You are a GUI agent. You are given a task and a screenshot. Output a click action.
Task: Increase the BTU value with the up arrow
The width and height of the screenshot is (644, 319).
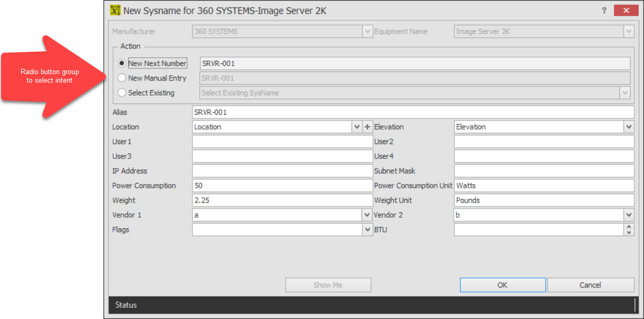pyautogui.click(x=629, y=227)
